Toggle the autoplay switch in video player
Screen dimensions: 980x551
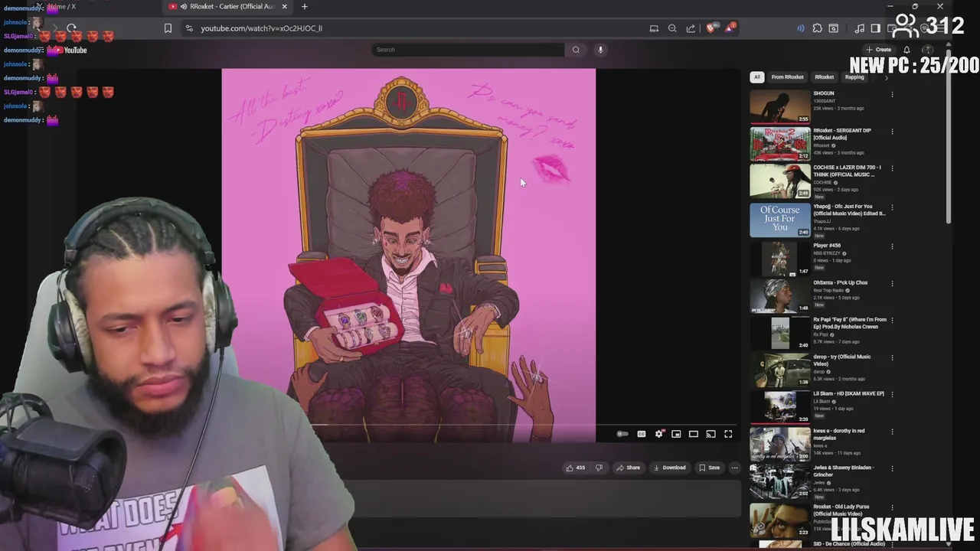pos(622,434)
